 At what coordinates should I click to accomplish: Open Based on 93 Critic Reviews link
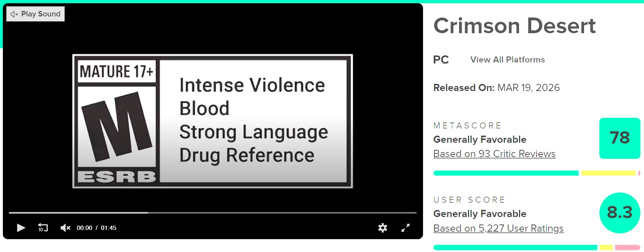494,154
